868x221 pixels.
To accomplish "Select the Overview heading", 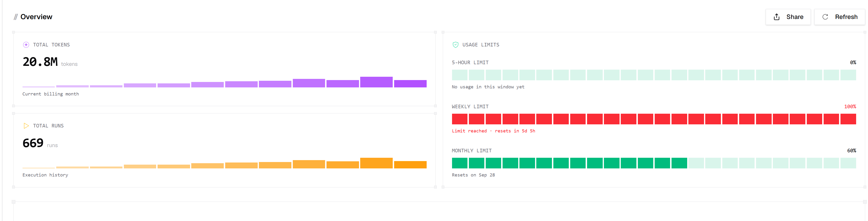I will [36, 17].
